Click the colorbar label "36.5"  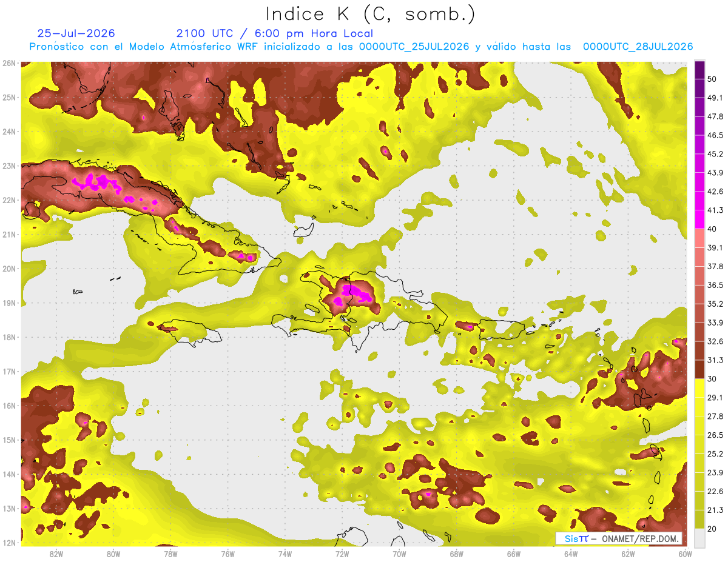click(715, 285)
